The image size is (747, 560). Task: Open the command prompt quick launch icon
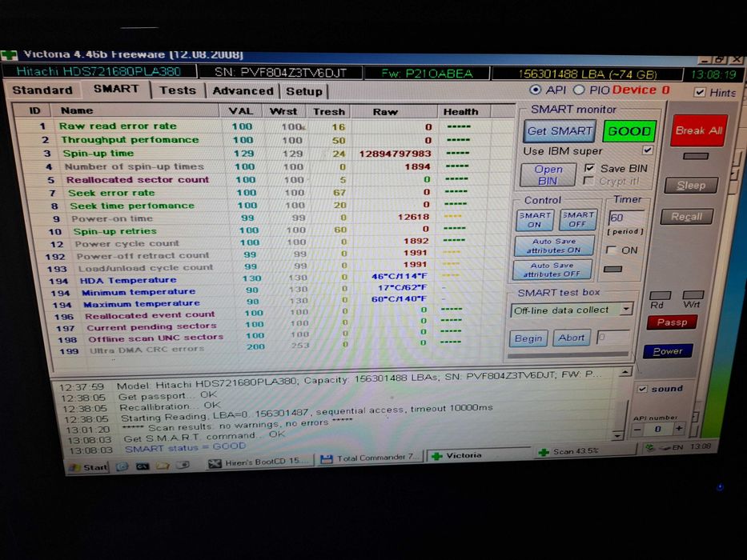click(143, 466)
